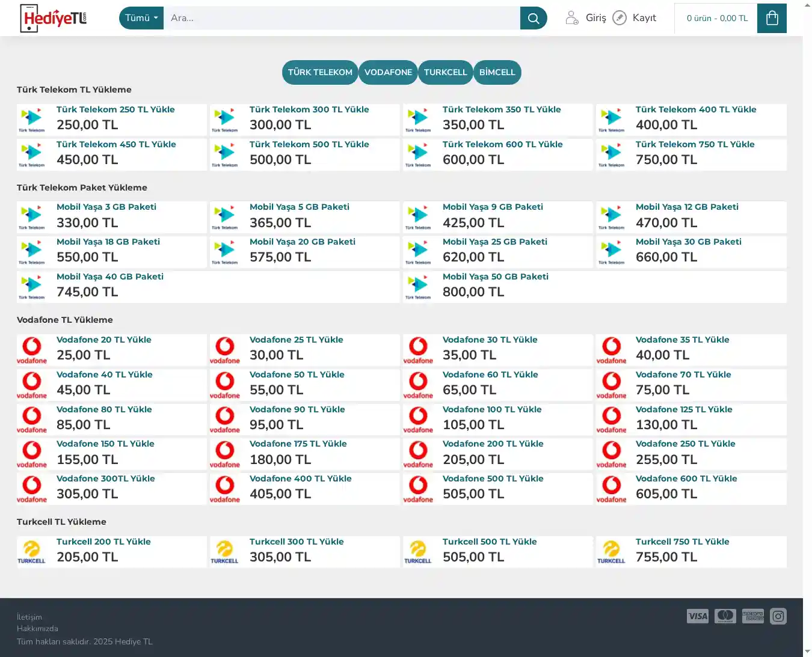Click Vodafone logo beside Vodafone 20 TL Yükle
The width and height of the screenshot is (812, 657).
(32, 350)
